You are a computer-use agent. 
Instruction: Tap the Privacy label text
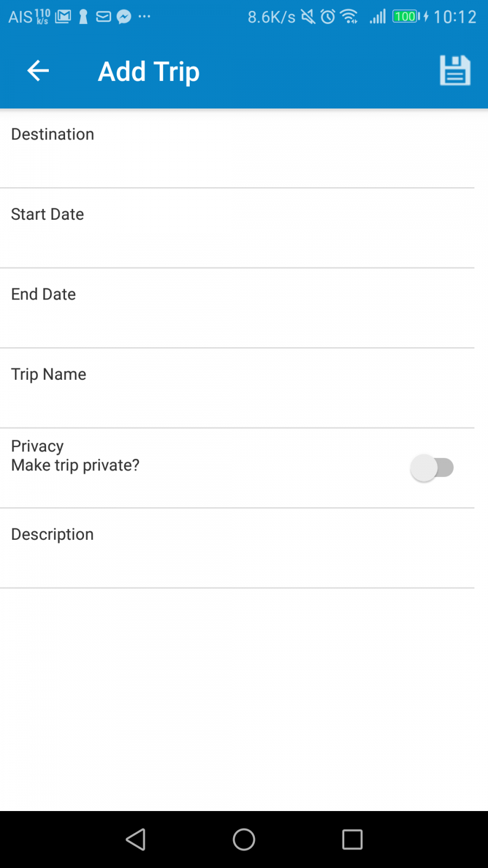click(37, 446)
